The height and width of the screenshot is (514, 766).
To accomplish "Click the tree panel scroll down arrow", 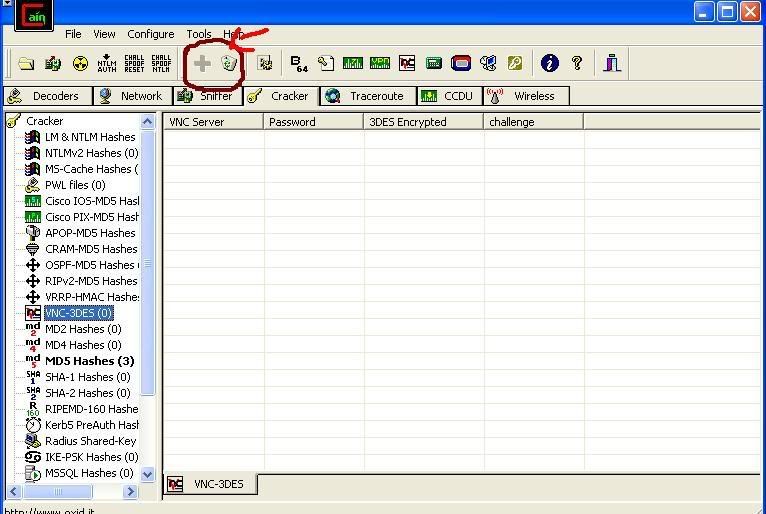I will pyautogui.click(x=147, y=474).
